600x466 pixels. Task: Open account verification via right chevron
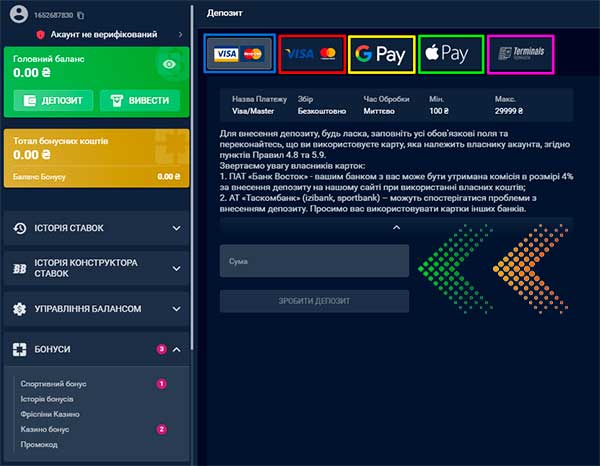(180, 35)
